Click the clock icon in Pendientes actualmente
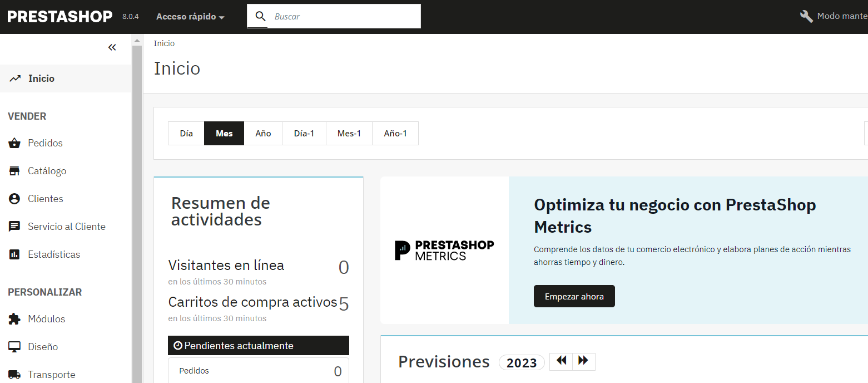The image size is (868, 383). click(x=178, y=346)
